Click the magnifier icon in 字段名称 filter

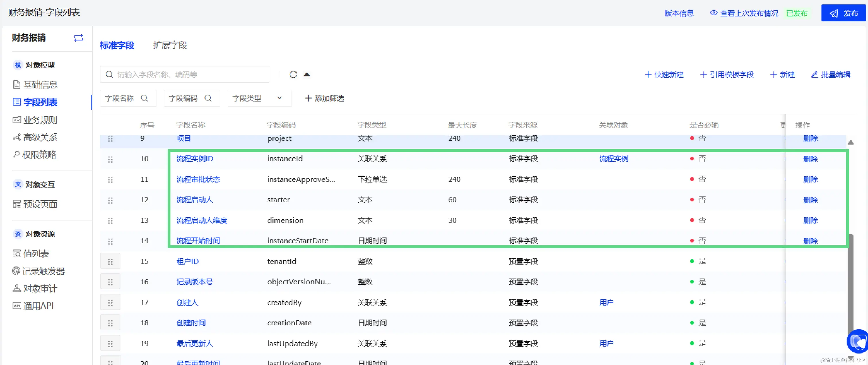click(144, 98)
